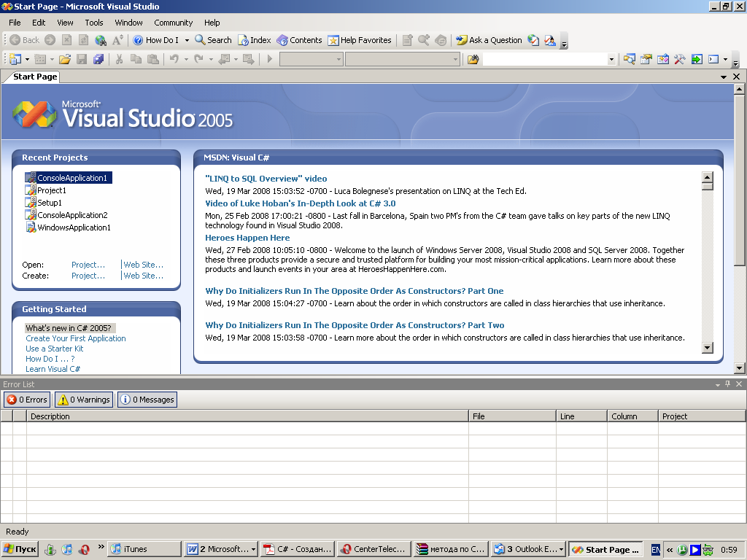Viewport: 747px width, 560px height.
Task: Open Properties Window from toolbar
Action: 646,59
